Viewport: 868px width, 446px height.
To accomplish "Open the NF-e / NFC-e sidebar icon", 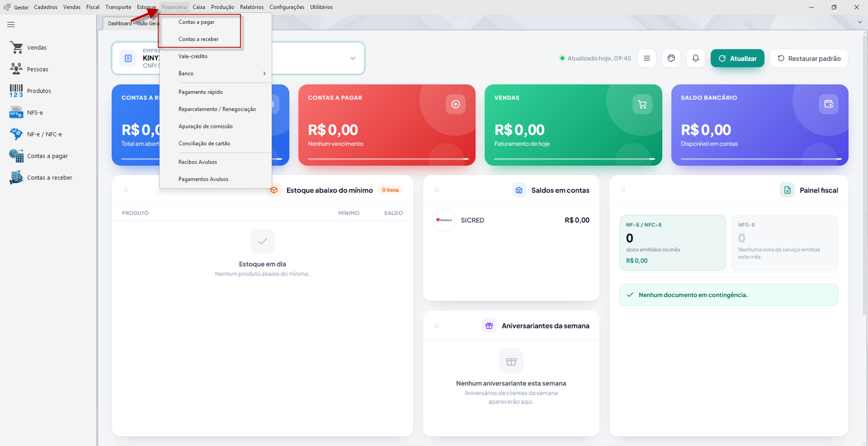I will coord(16,134).
